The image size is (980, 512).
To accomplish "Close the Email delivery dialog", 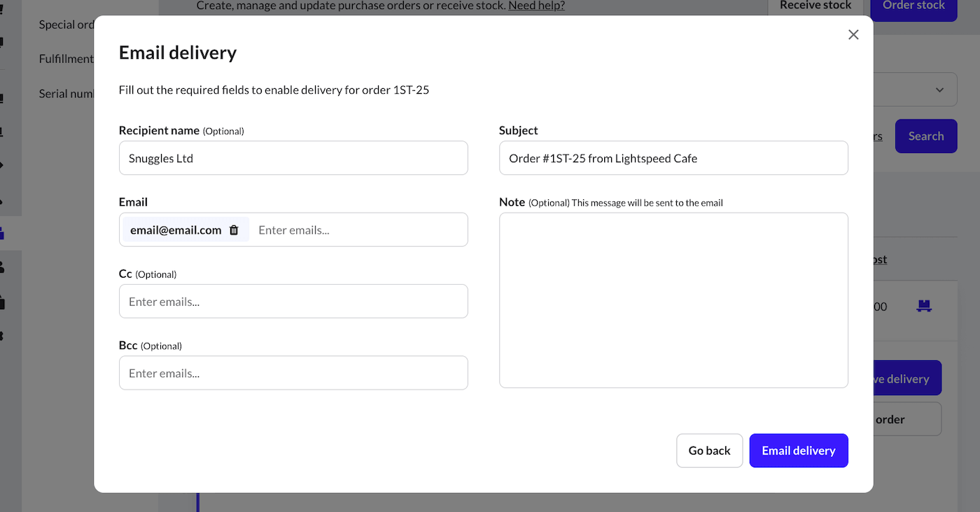I will tap(853, 35).
